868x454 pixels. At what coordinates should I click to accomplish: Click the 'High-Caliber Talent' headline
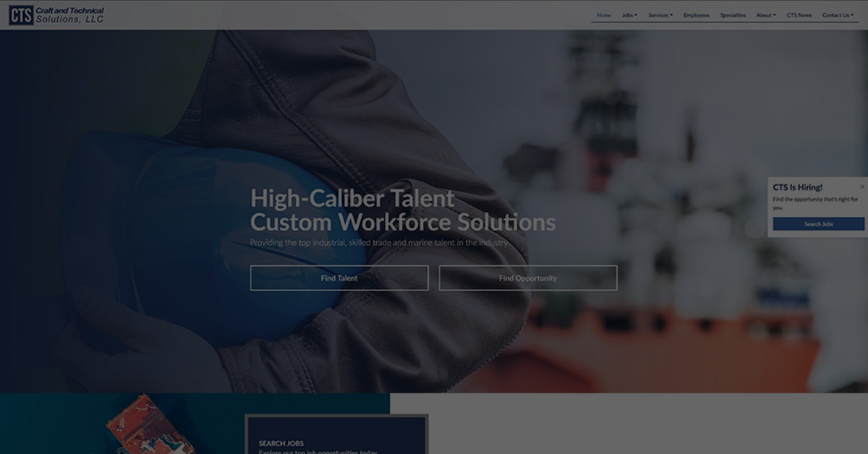tap(352, 198)
